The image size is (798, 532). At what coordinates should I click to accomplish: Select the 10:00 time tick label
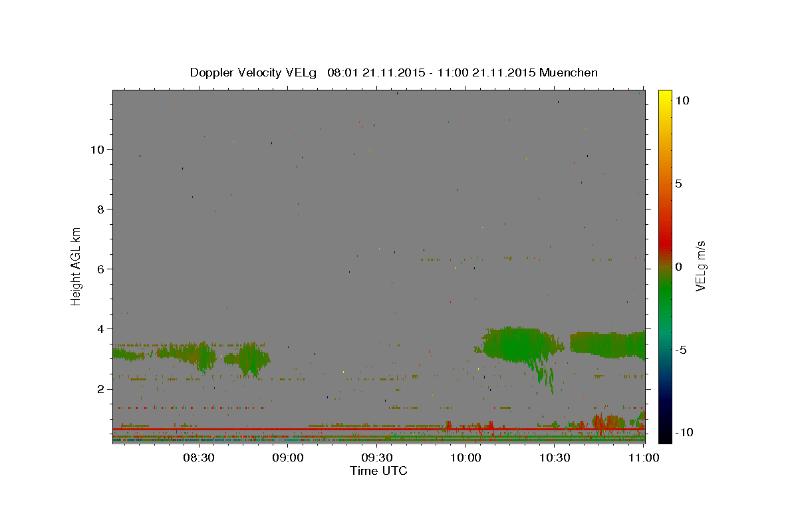pos(465,458)
